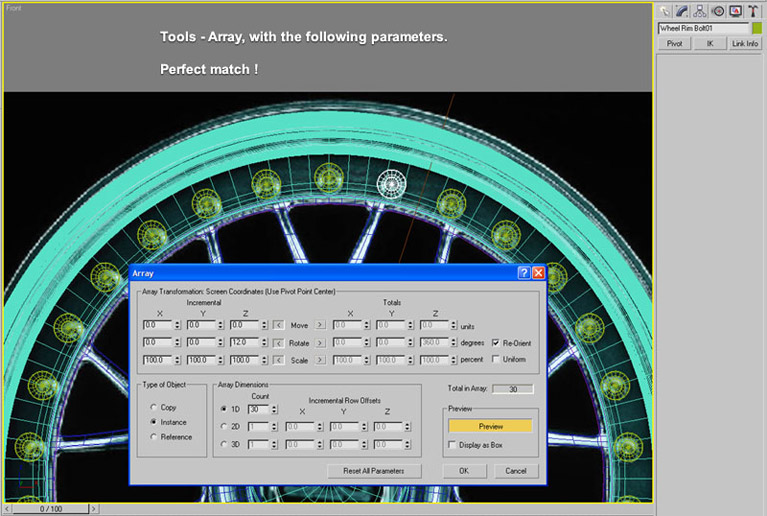
Task: Click the 1D Count spinner arrows
Action: click(275, 409)
